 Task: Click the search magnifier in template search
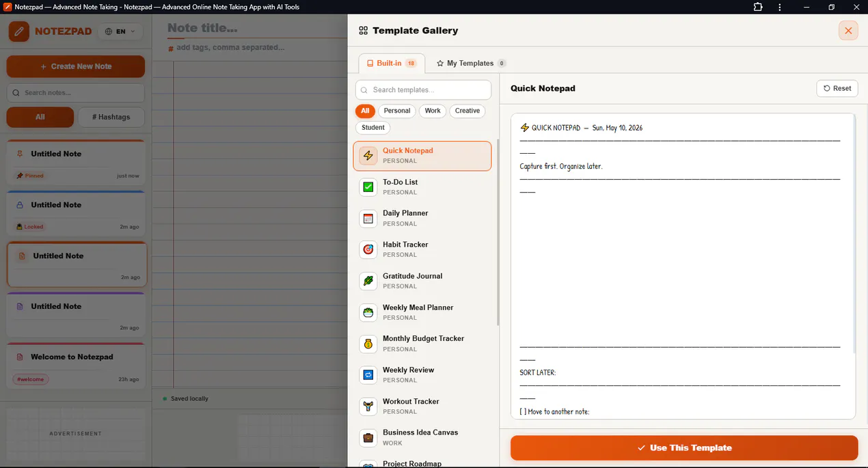coord(364,90)
